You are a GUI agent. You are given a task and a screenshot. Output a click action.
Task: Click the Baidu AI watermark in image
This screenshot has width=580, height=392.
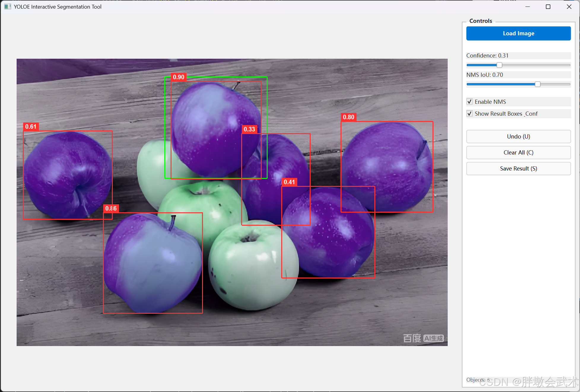(x=423, y=338)
